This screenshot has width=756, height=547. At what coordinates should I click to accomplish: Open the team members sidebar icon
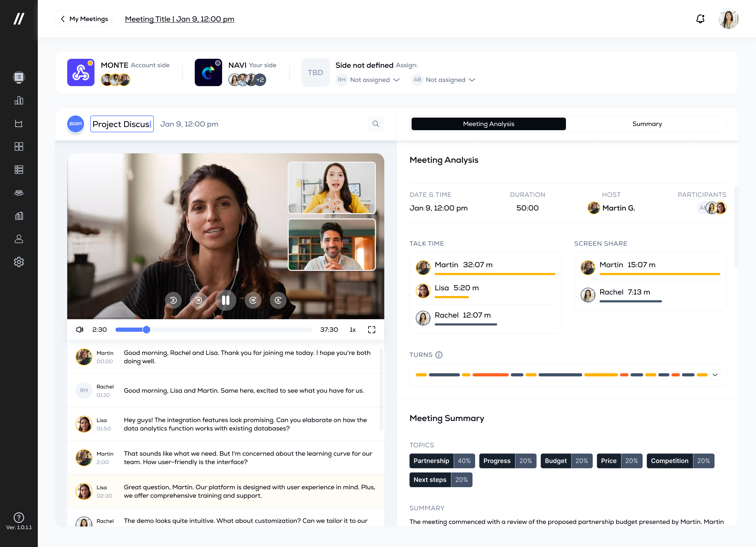pos(19,193)
